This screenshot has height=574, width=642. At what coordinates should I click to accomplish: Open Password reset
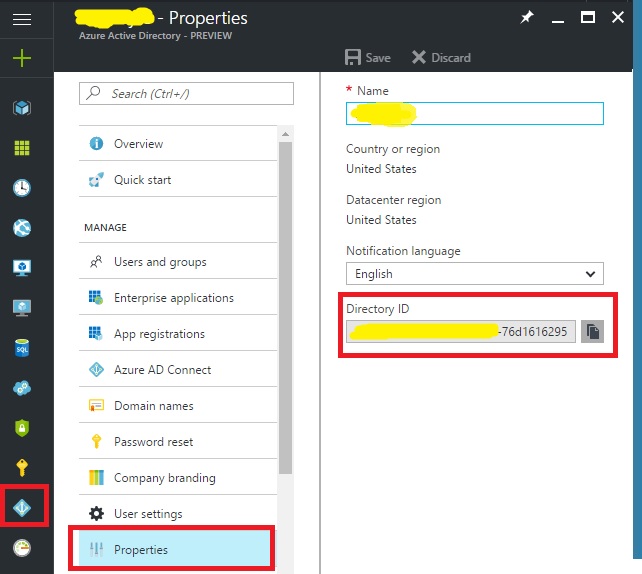[178, 442]
